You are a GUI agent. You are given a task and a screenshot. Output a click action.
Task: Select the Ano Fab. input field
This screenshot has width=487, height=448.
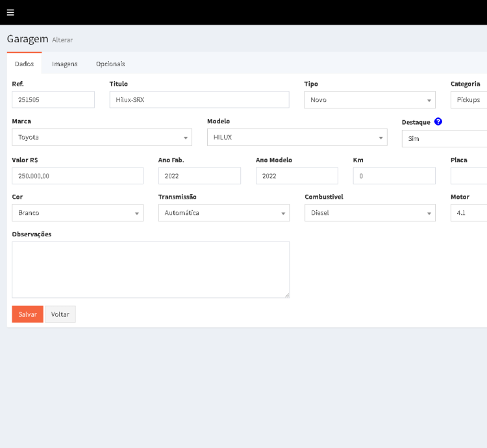199,176
